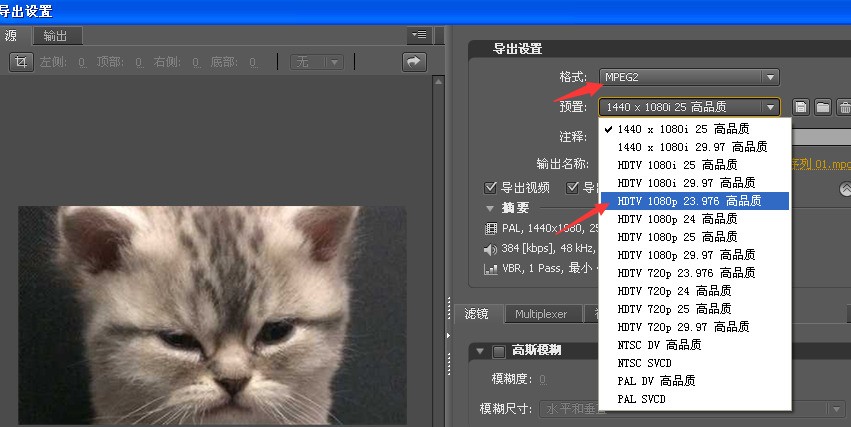This screenshot has width=851, height=427.
Task: Select HDTV 1080p 23.976 高品质 preset
Action: tap(689, 201)
